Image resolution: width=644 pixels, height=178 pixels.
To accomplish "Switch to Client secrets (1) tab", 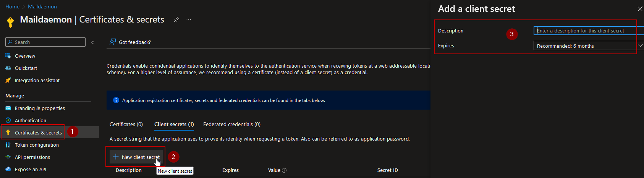I will (x=174, y=124).
